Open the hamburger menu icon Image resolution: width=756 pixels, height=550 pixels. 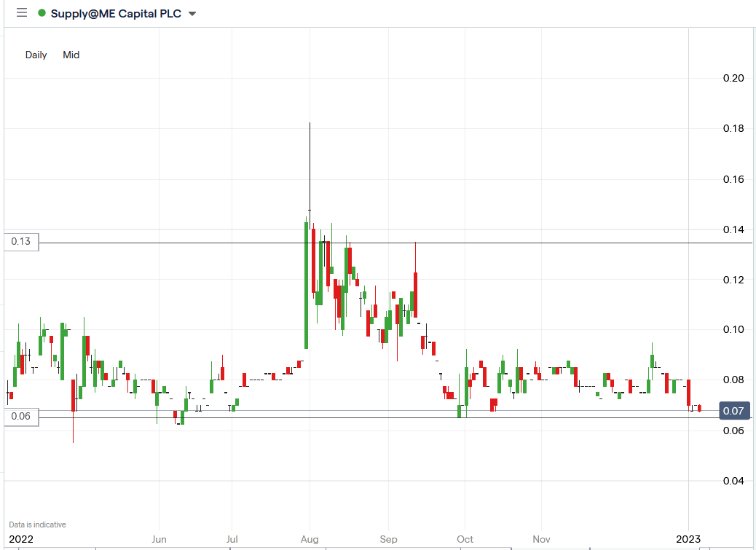(22, 13)
